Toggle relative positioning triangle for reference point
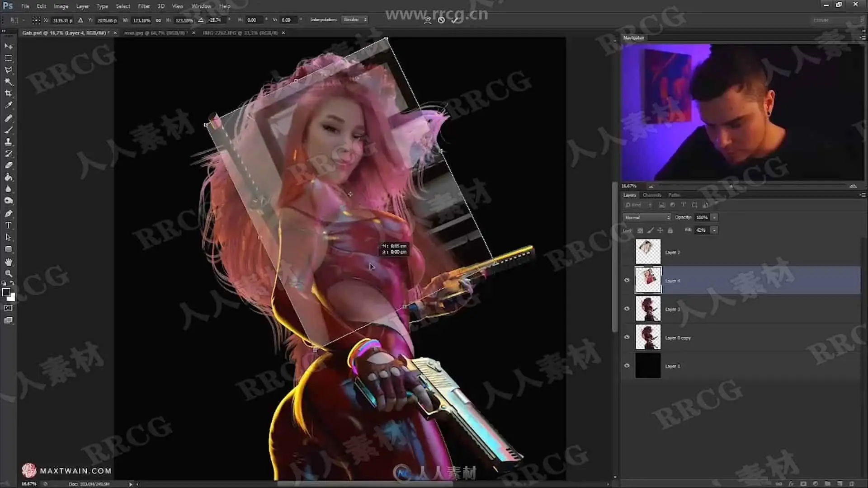Viewport: 868px width, 488px height. (x=80, y=20)
